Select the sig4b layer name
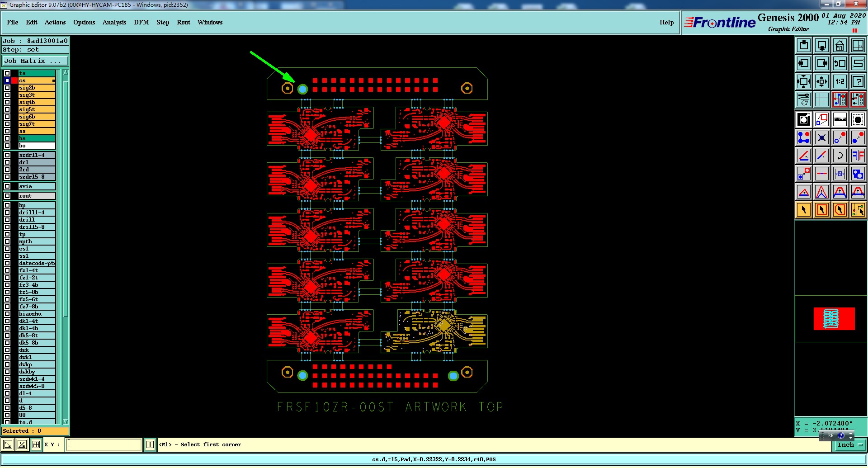The height and width of the screenshot is (468, 868). [37, 102]
